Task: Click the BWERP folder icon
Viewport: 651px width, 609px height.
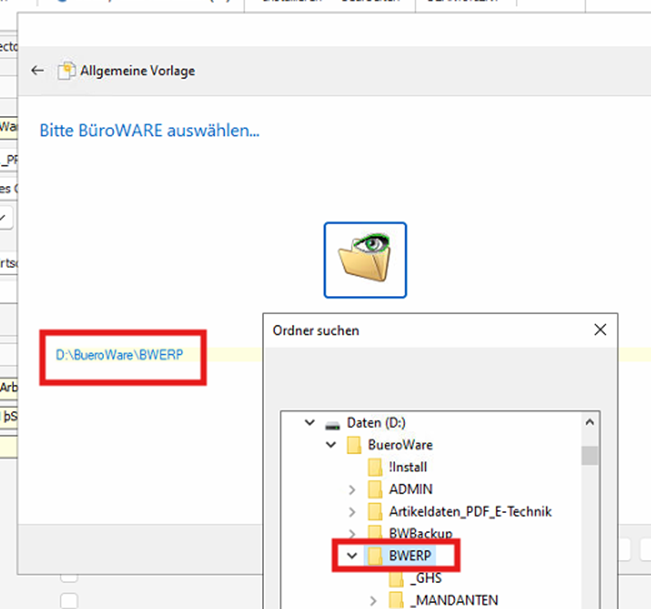Action: tap(375, 555)
